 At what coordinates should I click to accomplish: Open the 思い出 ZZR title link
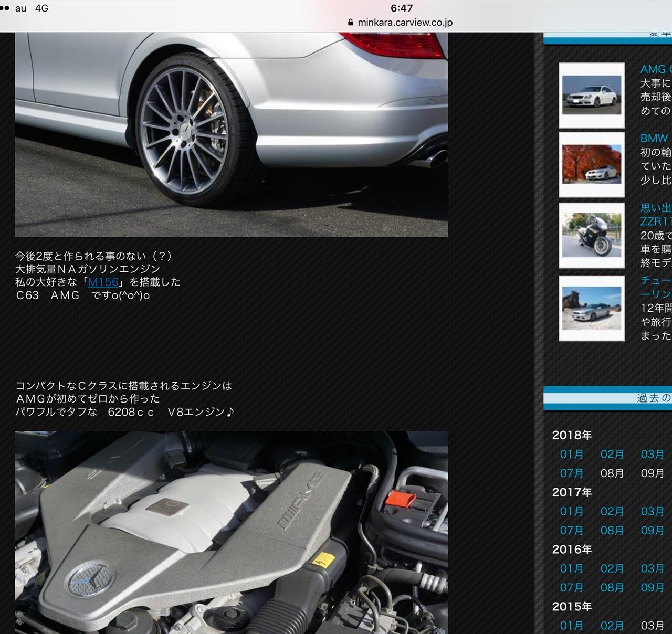pos(656,215)
